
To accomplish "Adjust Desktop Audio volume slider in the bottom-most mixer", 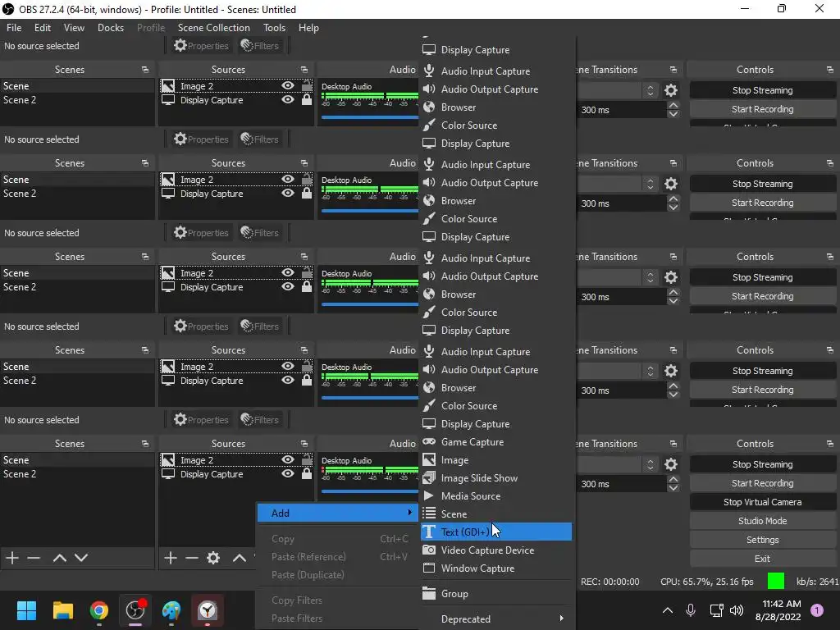I will pyautogui.click(x=370, y=491).
